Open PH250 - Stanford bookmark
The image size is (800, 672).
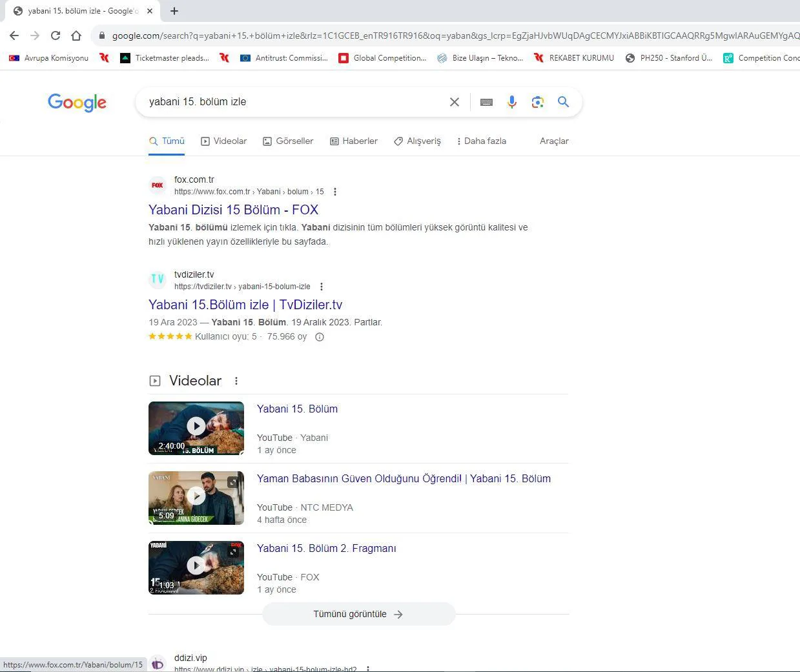669,58
